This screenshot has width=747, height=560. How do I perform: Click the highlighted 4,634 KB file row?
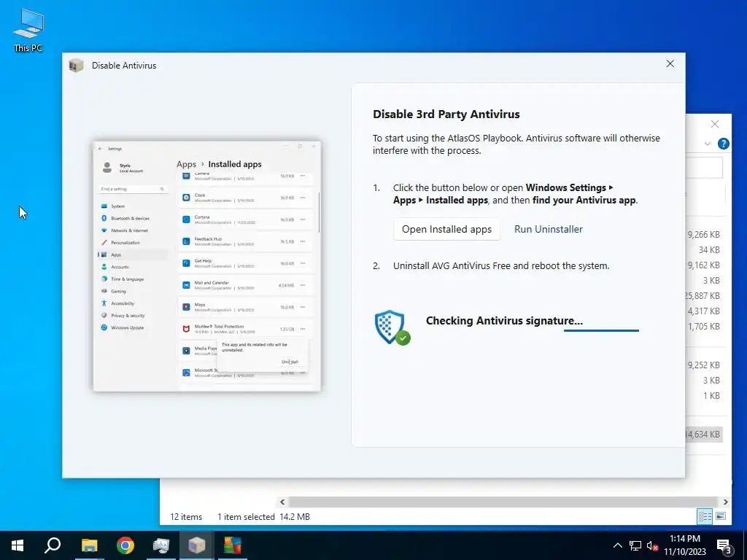click(704, 435)
